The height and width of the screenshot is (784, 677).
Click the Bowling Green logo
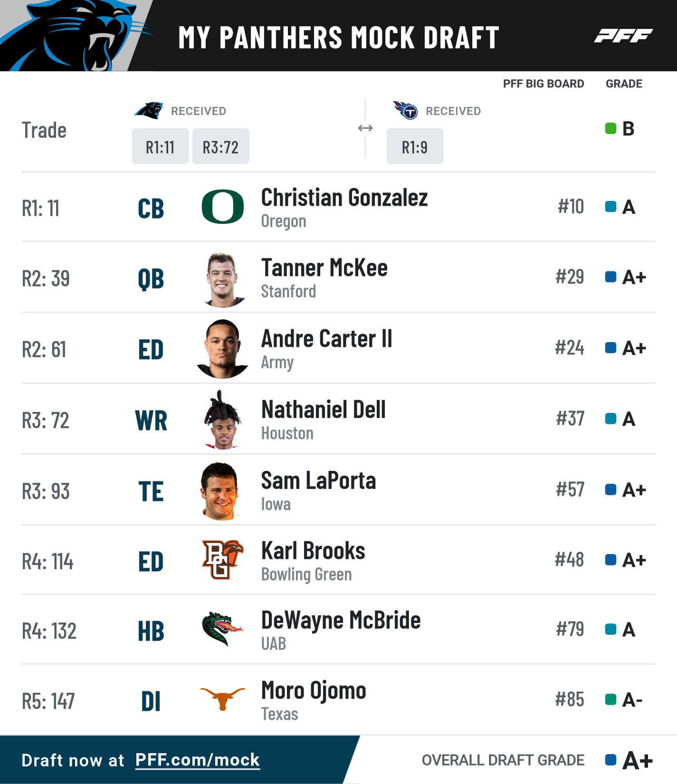[222, 559]
